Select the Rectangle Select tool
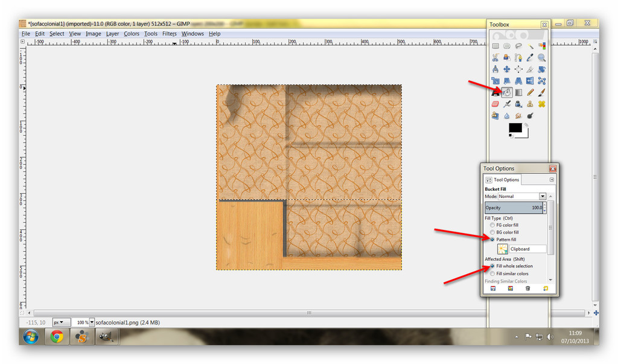This screenshot has height=364, width=618. click(x=495, y=46)
